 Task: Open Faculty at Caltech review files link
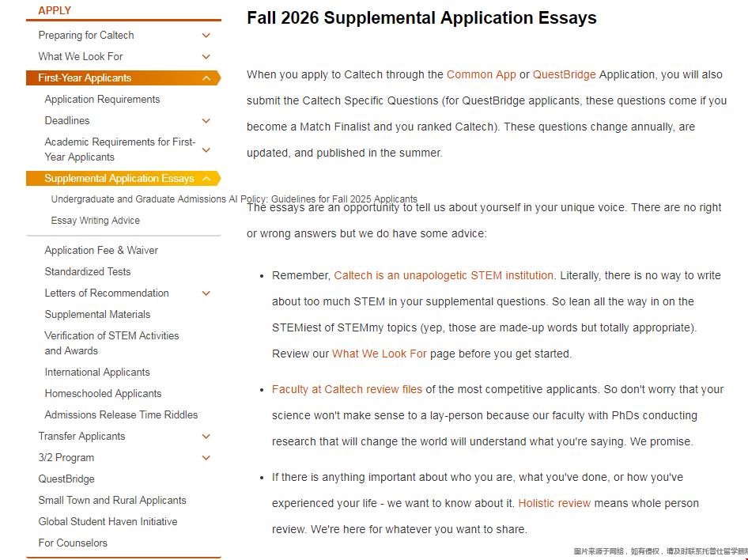pos(347,390)
